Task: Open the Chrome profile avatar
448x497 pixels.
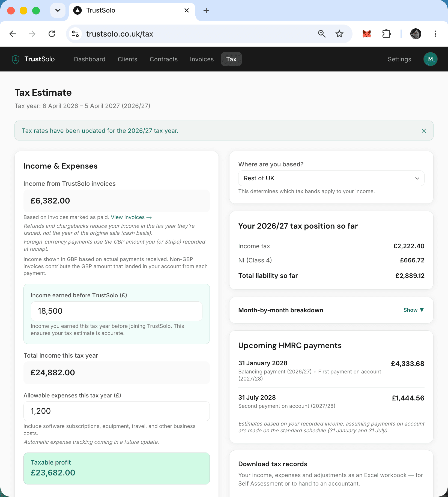Action: (x=416, y=34)
